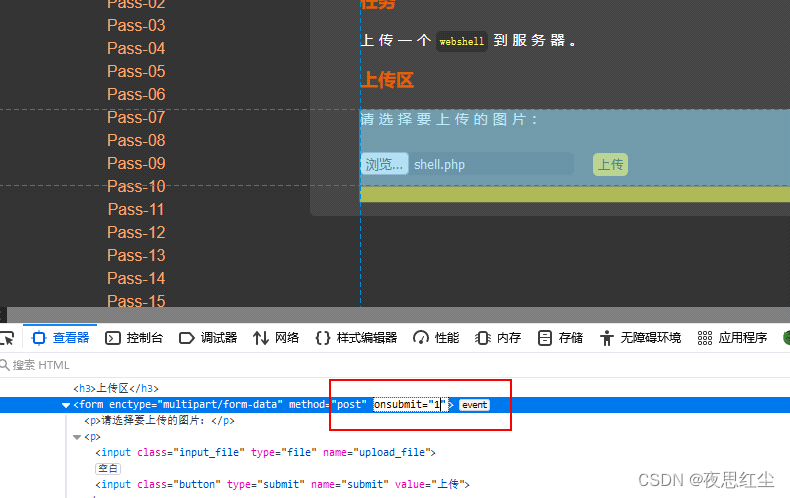Open Pass-08 in the sidebar
790x498 pixels.
coord(136,140)
